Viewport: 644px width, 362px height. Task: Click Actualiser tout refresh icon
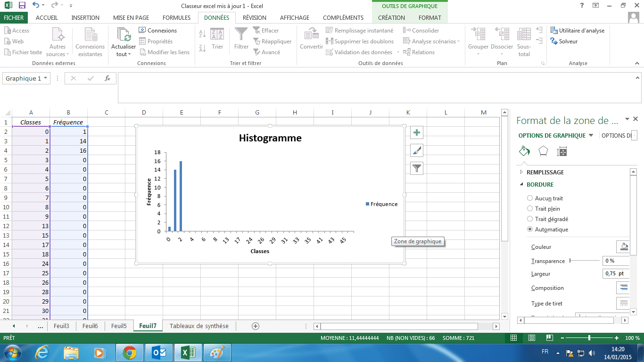point(124,35)
